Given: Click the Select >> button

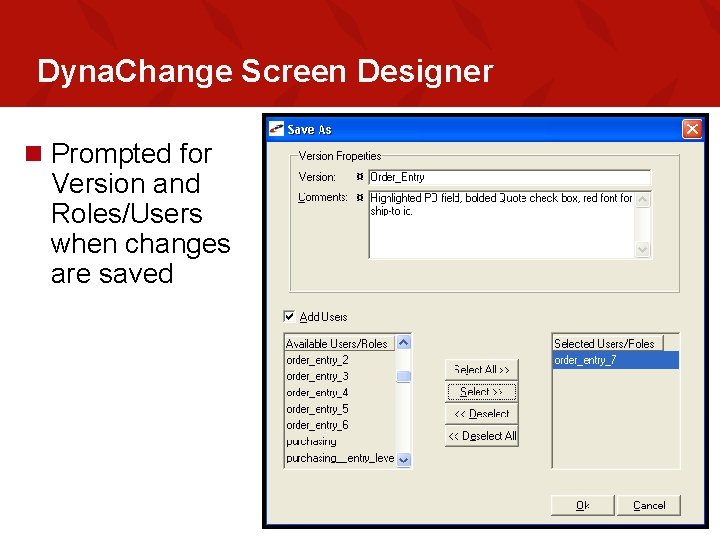Looking at the screenshot, I should point(482,392).
